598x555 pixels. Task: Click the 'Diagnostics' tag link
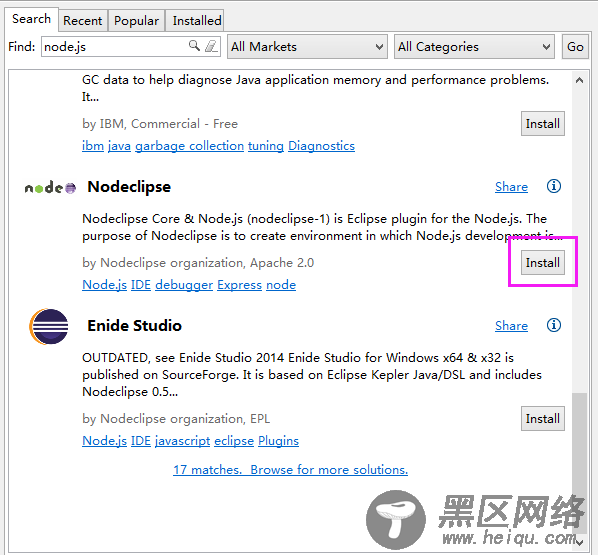(x=322, y=146)
